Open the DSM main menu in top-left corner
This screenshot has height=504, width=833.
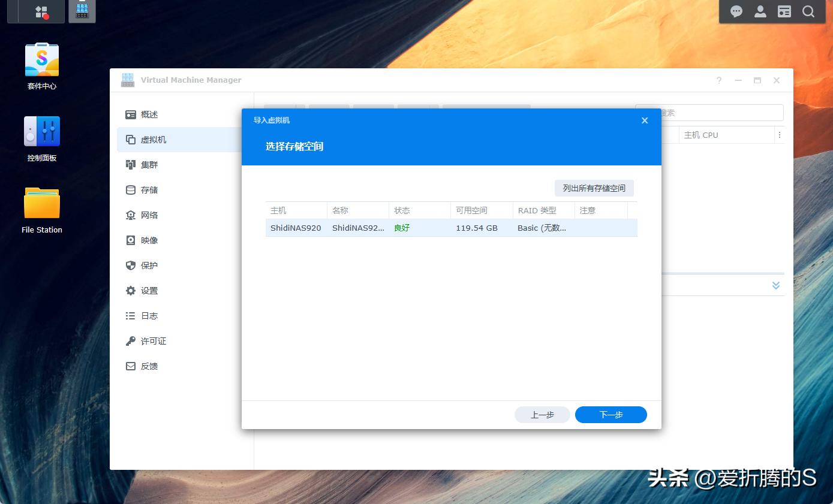pos(35,11)
